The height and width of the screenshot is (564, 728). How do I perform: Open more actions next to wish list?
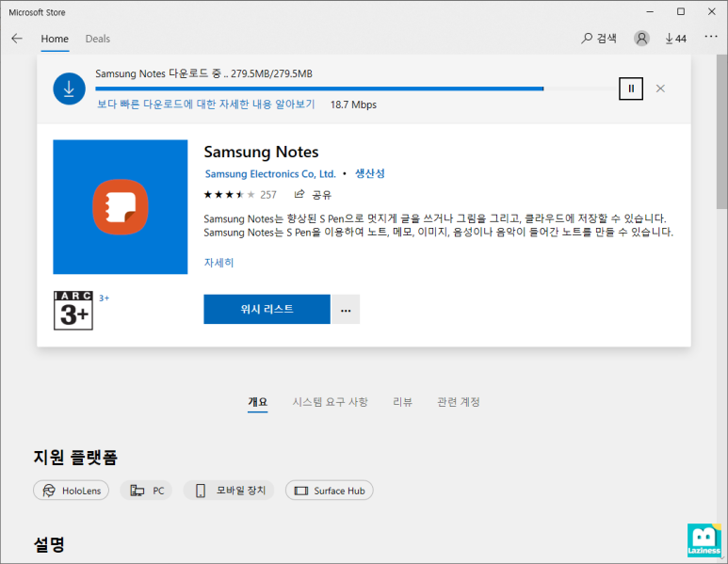click(346, 309)
